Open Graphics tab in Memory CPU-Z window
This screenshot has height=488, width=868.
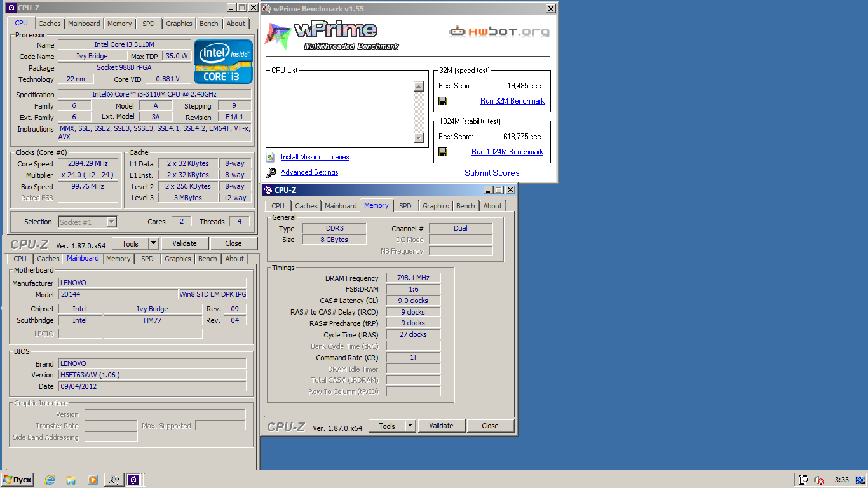pos(435,206)
